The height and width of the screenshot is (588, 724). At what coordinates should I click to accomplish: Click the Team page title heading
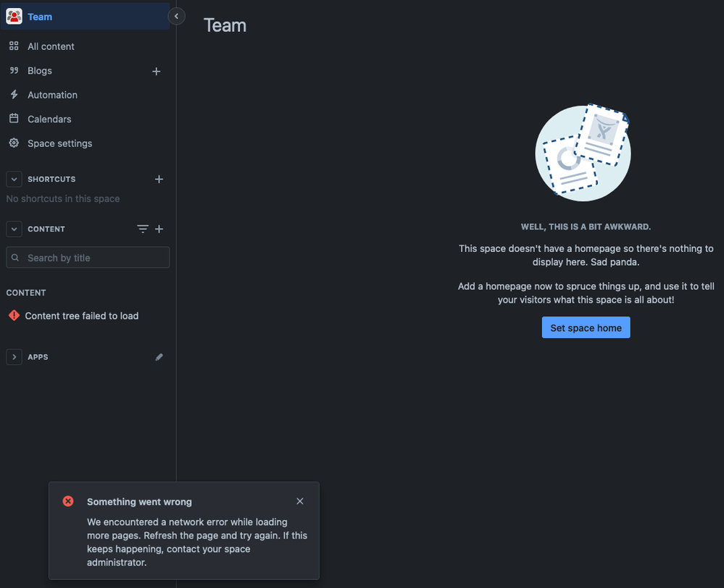click(225, 25)
